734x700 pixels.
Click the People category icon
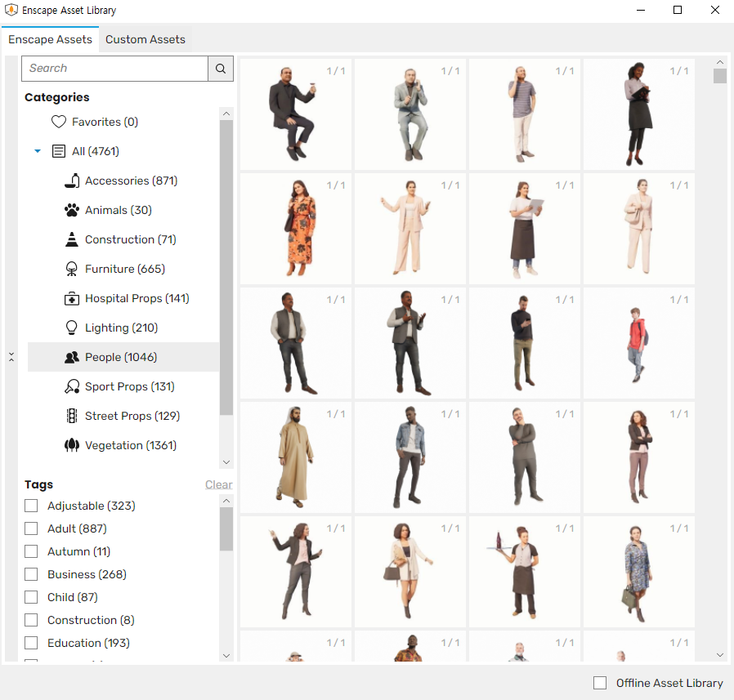[72, 357]
